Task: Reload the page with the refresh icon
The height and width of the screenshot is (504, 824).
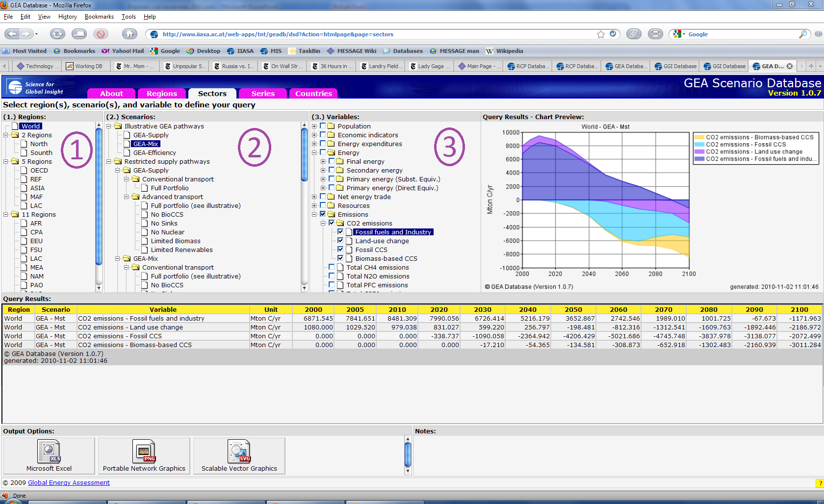Action: tap(57, 34)
